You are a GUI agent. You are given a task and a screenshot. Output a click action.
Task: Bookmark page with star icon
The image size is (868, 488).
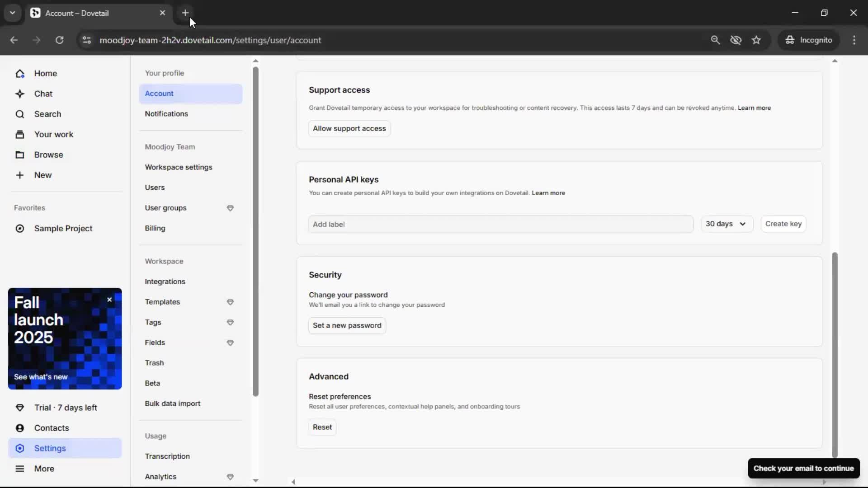pyautogui.click(x=756, y=40)
